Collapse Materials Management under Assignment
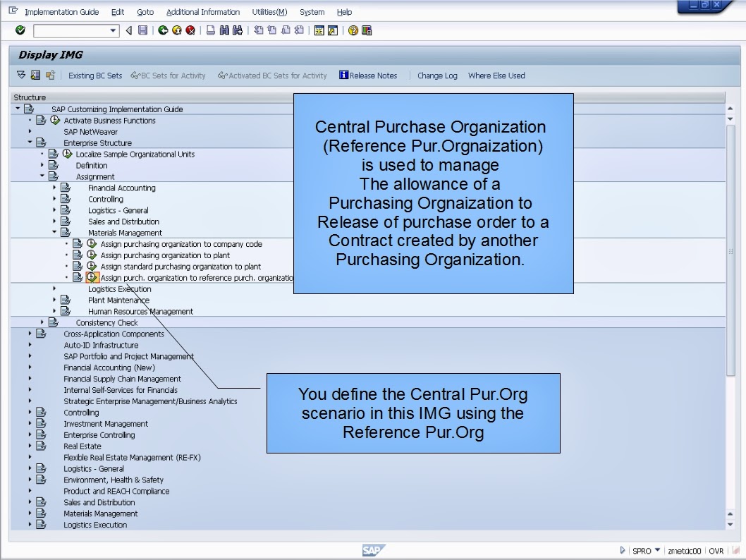The width and height of the screenshot is (746, 560). [54, 232]
